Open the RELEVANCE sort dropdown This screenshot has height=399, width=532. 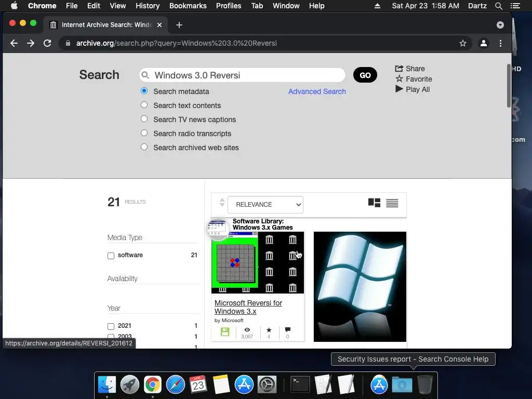[x=265, y=205]
